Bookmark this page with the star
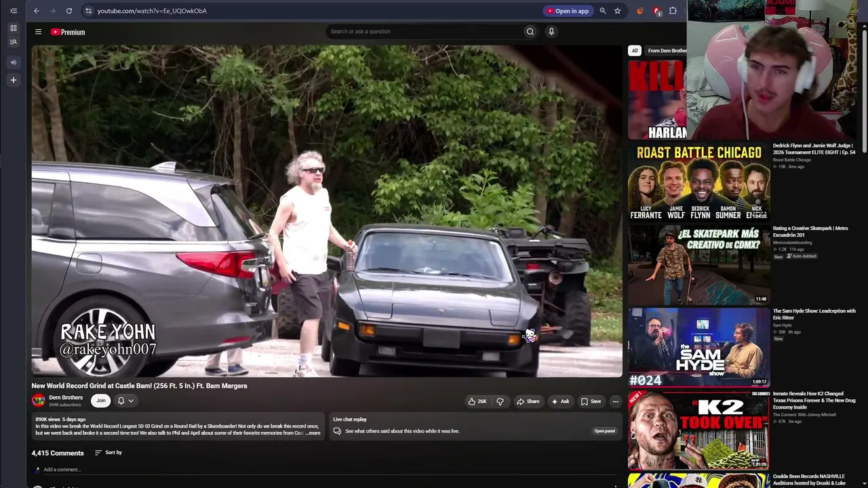 tap(618, 11)
